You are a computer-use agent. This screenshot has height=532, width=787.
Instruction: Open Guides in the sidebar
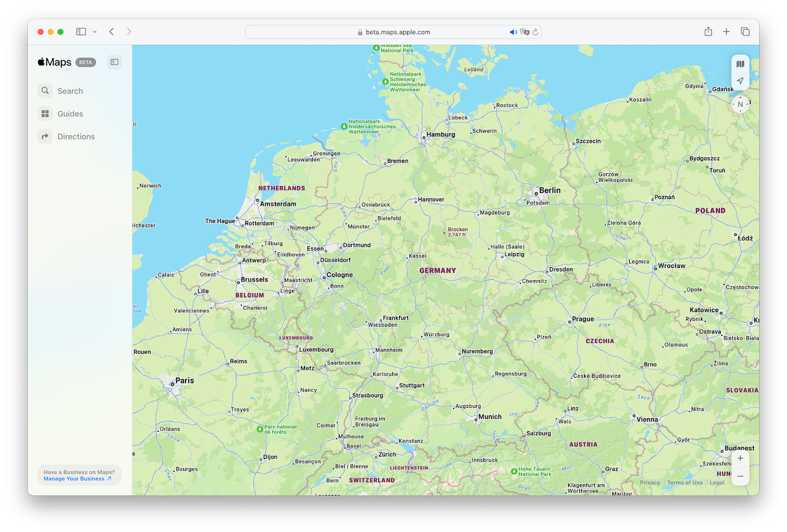tap(69, 114)
